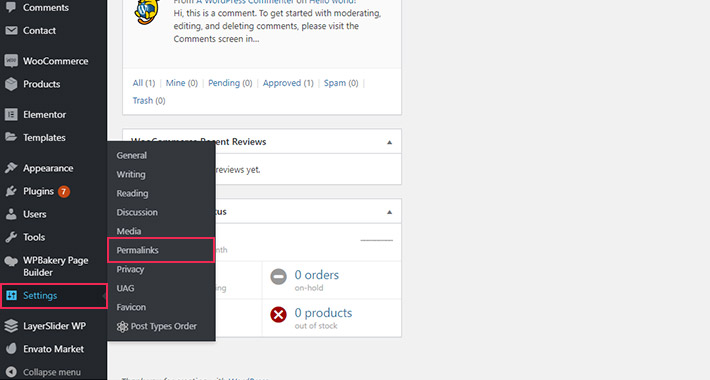Open General settings submenu item
710x380 pixels.
131,155
